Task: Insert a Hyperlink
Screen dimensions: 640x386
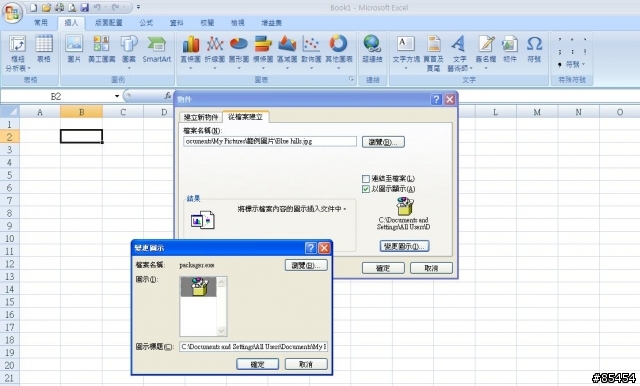Action: [x=372, y=49]
